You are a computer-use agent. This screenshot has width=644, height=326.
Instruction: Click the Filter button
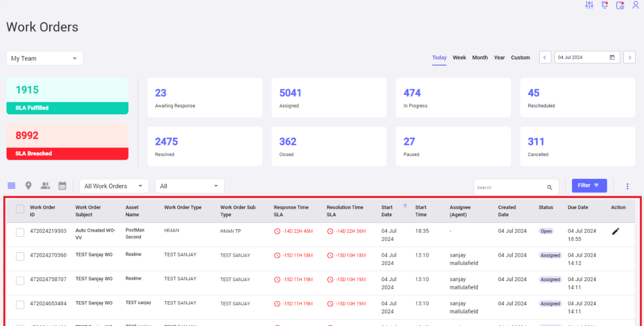[x=589, y=185]
